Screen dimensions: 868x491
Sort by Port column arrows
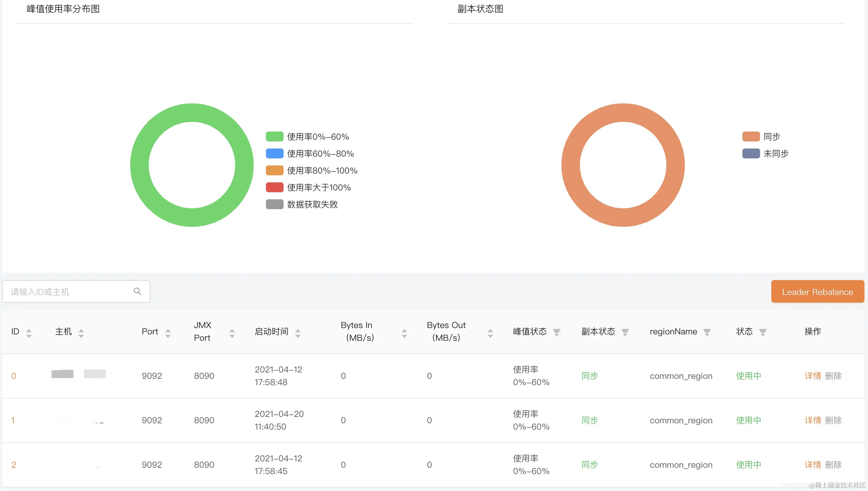point(168,333)
